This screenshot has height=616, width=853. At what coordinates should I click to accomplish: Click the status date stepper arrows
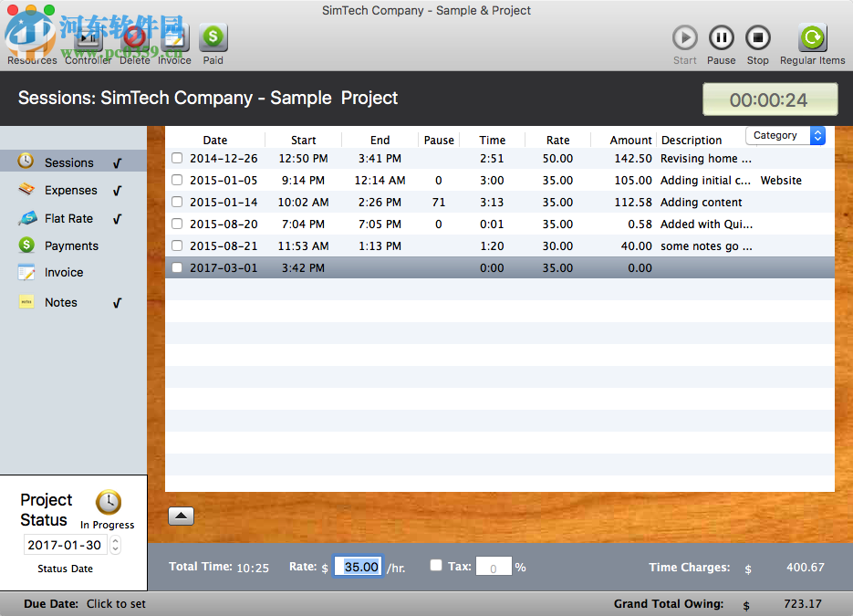click(115, 545)
